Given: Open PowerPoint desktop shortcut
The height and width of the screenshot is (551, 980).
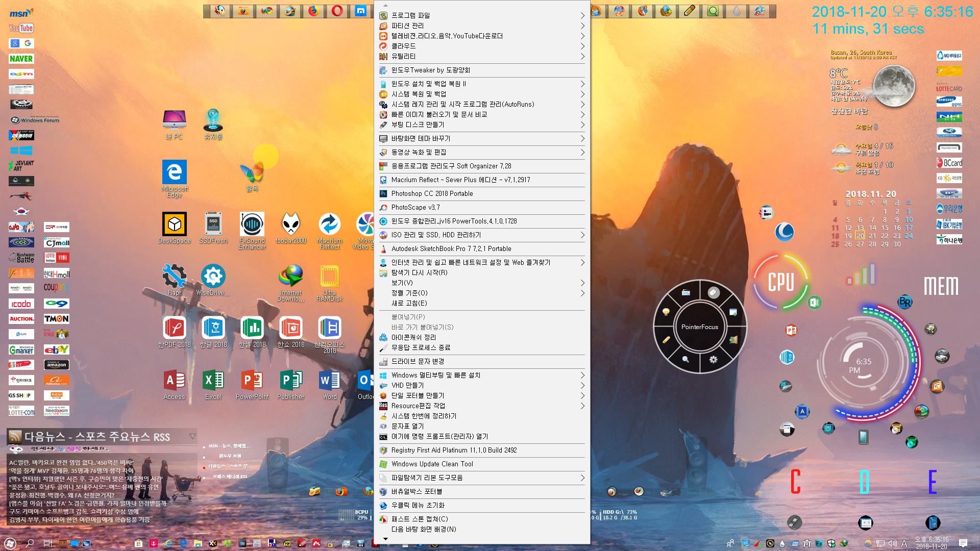Looking at the screenshot, I should click(252, 384).
